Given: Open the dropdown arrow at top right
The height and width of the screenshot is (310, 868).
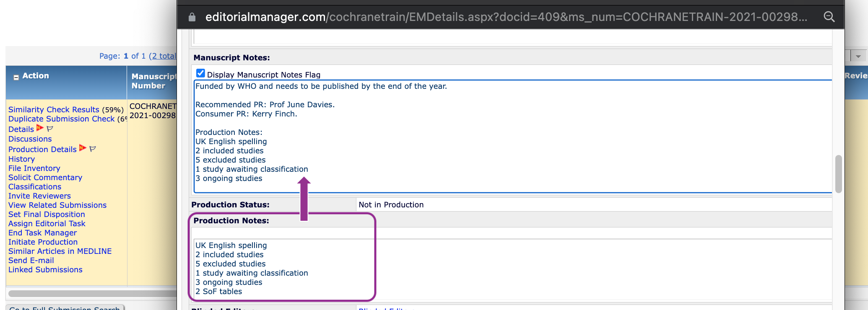Looking at the screenshot, I should [858, 56].
